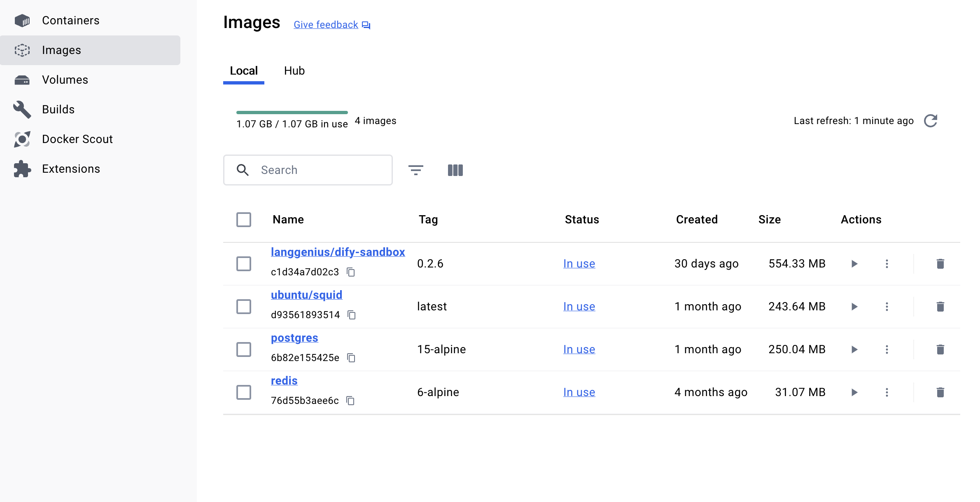Switch to the Local tab
The height and width of the screenshot is (502, 980).
pyautogui.click(x=244, y=71)
